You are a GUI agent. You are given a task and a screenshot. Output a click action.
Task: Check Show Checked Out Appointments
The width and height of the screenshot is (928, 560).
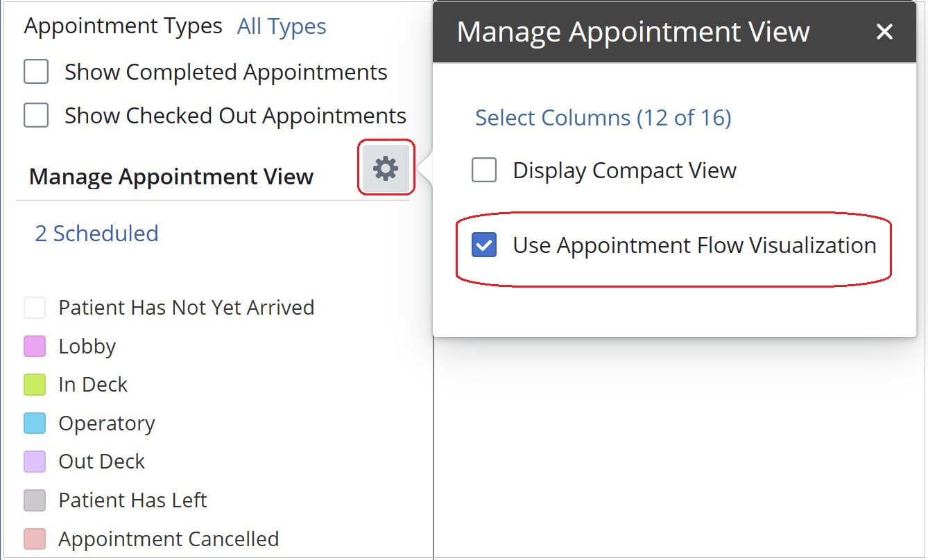point(35,115)
